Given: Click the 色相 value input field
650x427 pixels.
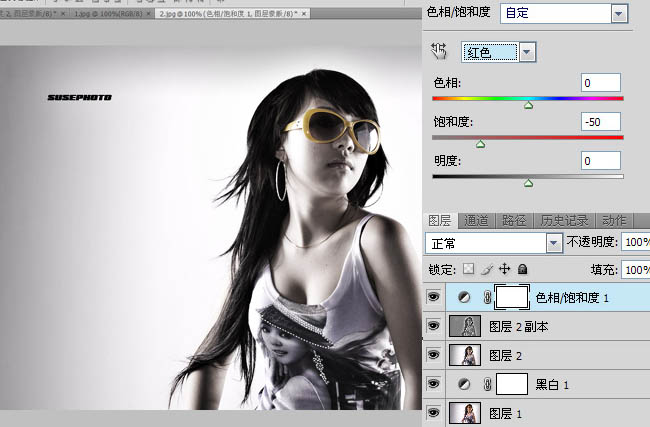Looking at the screenshot, I should [x=600, y=82].
